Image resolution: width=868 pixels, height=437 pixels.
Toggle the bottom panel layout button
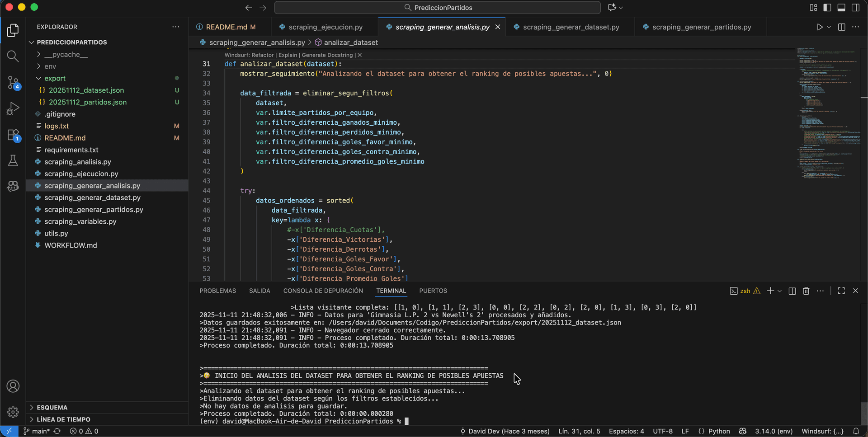(841, 8)
